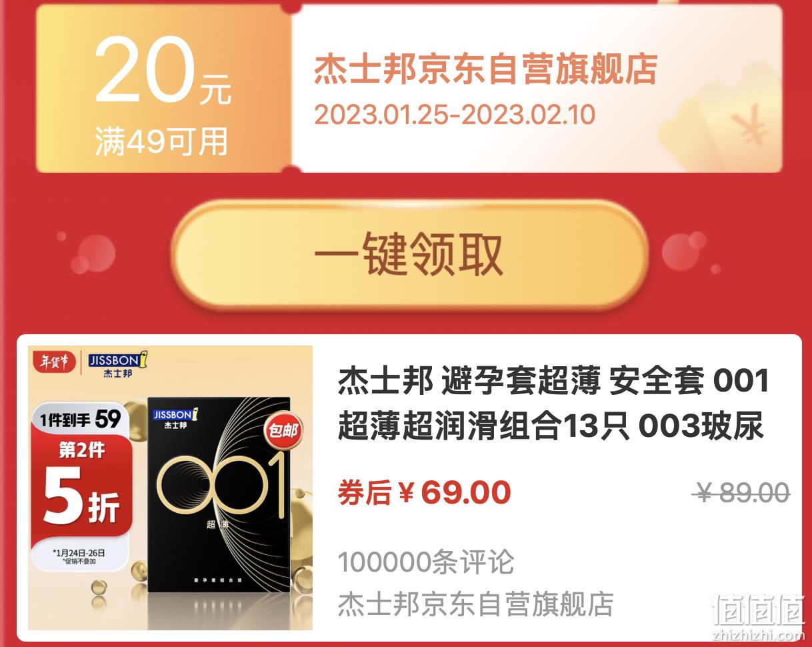The height and width of the screenshot is (647, 812).
Task: Click the crossed-out ¥89.00 original price
Action: (741, 493)
